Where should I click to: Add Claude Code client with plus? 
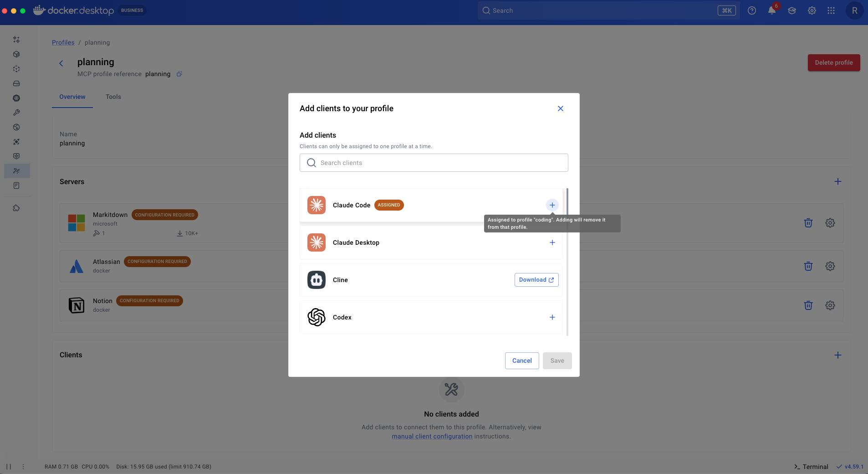tap(552, 205)
